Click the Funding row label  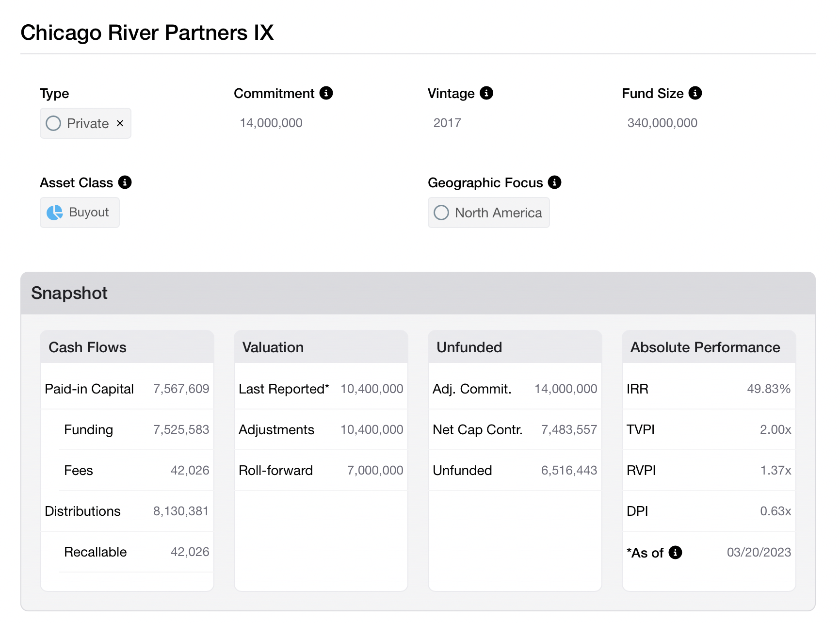[x=89, y=429]
